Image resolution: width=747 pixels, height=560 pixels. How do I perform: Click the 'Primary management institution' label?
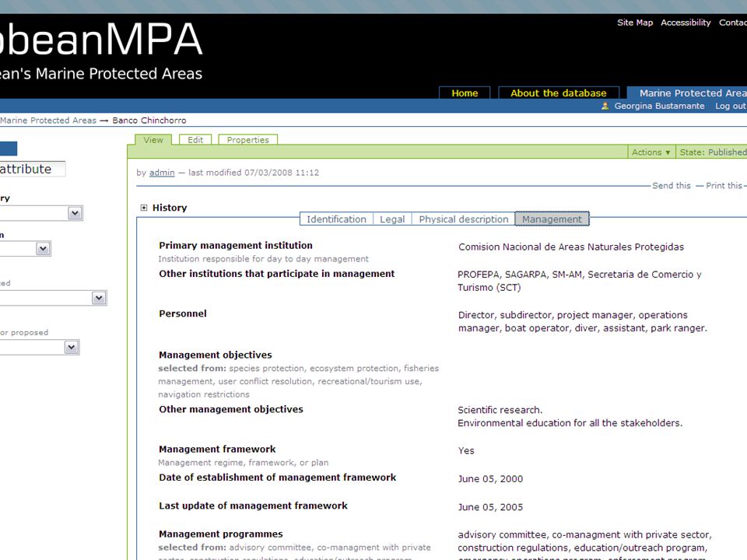click(x=236, y=245)
